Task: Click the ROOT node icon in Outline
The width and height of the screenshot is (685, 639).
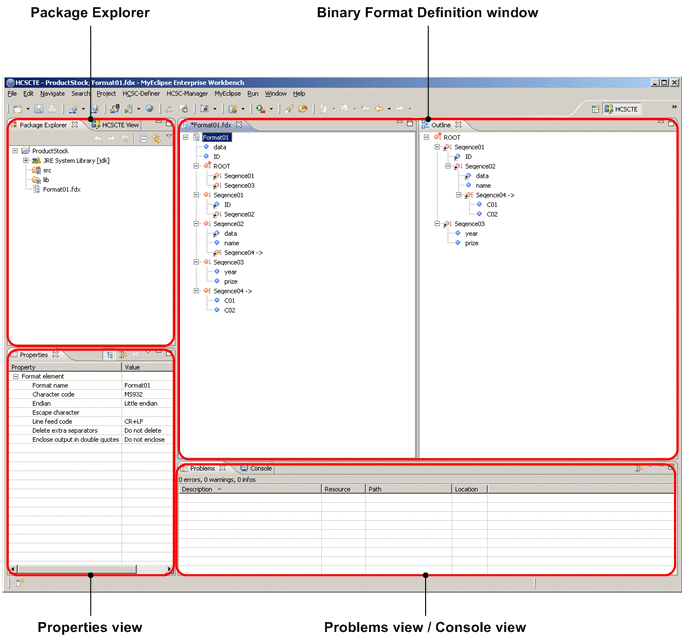Action: [436, 138]
